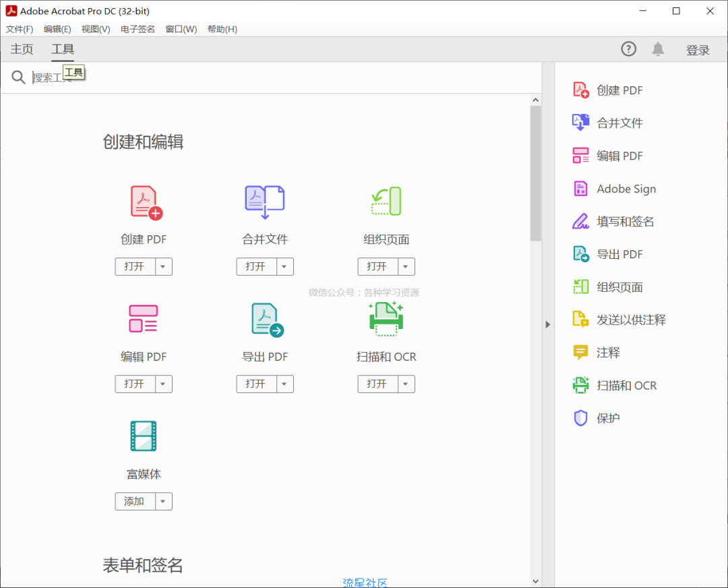Open the 视图(V) menu
The image size is (728, 588).
(x=96, y=29)
